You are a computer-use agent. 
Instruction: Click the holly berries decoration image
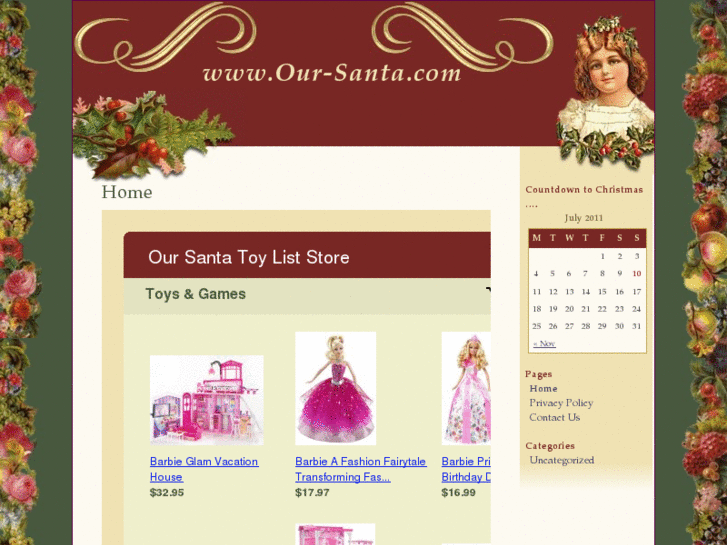pyautogui.click(x=153, y=135)
